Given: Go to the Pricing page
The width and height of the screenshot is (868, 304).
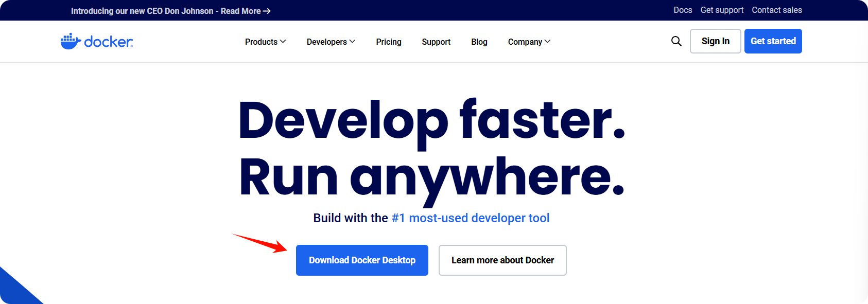Looking at the screenshot, I should tap(388, 42).
